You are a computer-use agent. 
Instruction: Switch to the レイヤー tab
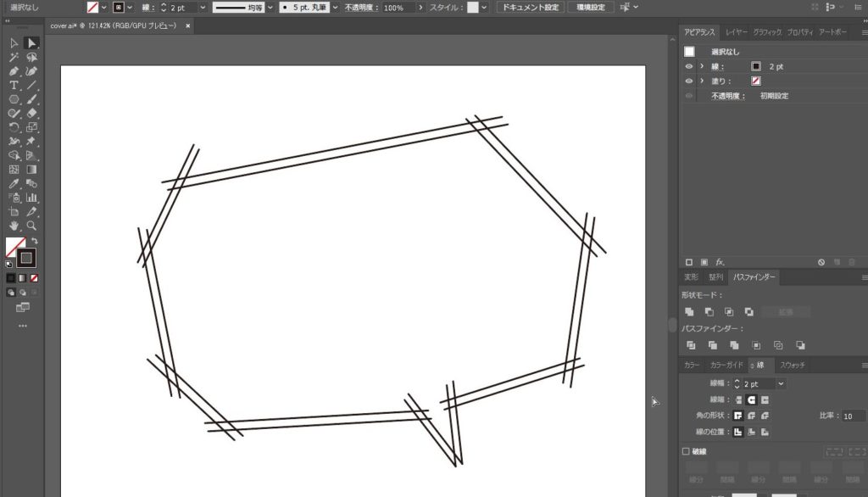tap(736, 32)
